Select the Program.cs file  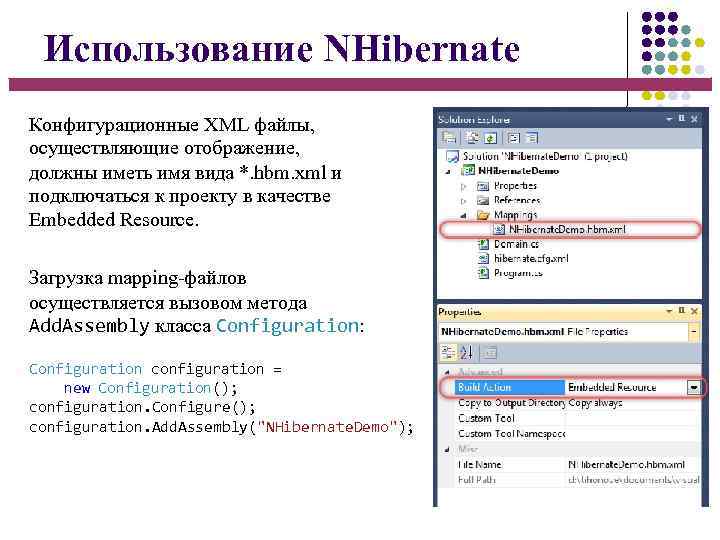click(518, 273)
